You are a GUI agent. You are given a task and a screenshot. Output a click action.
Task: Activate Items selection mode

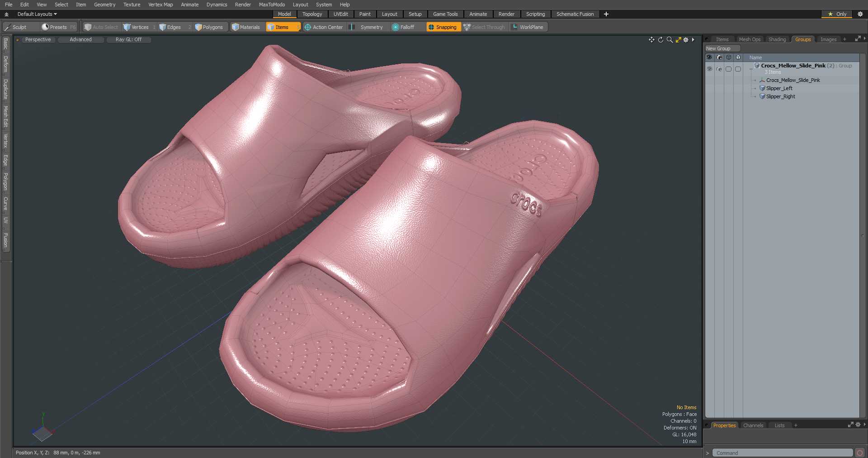click(283, 27)
